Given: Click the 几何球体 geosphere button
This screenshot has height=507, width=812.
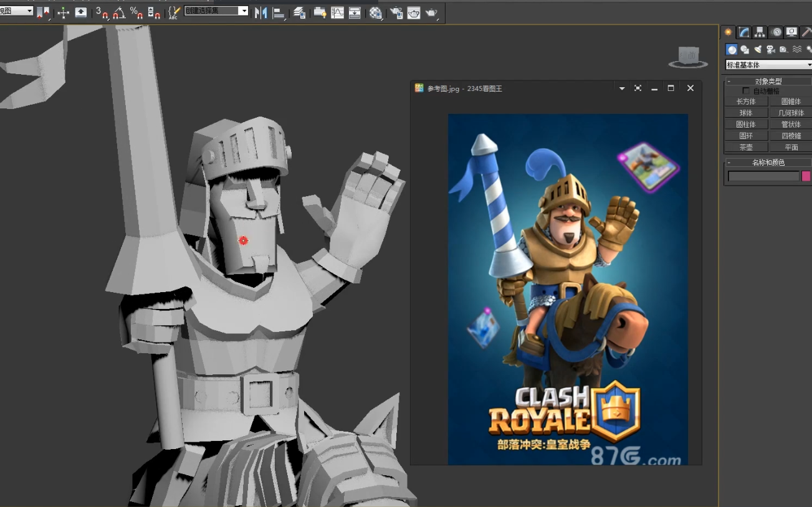Looking at the screenshot, I should 791,113.
